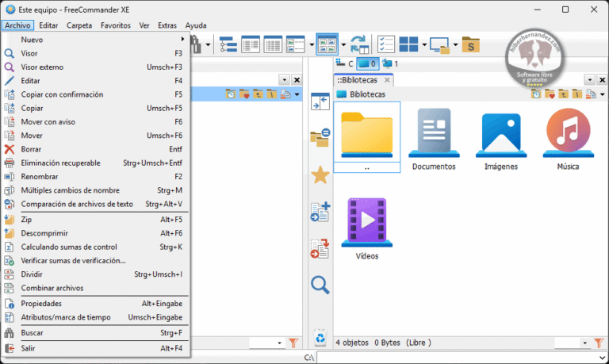
Task: Expand the layout icon dropdown arrow
Action: 424,45
